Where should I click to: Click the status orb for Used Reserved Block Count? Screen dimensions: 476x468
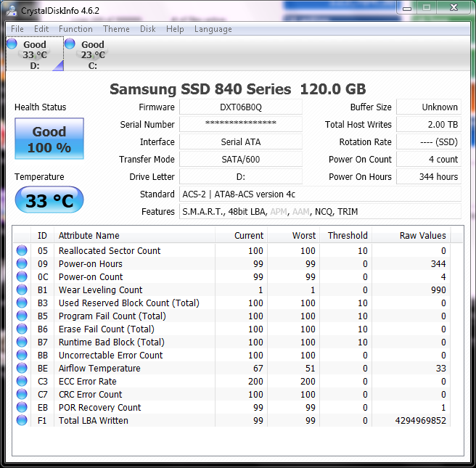click(22, 303)
